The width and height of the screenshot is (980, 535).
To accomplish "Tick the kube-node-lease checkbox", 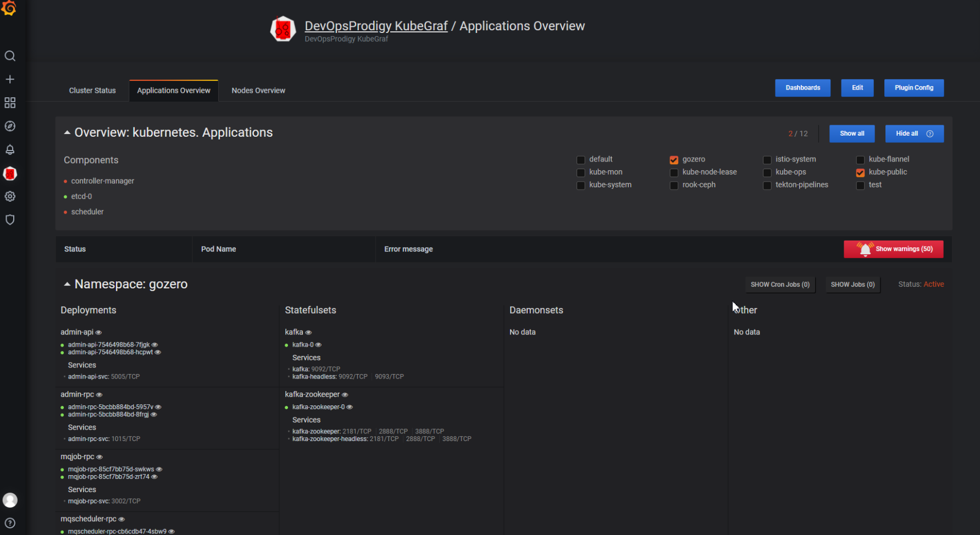I will [674, 172].
